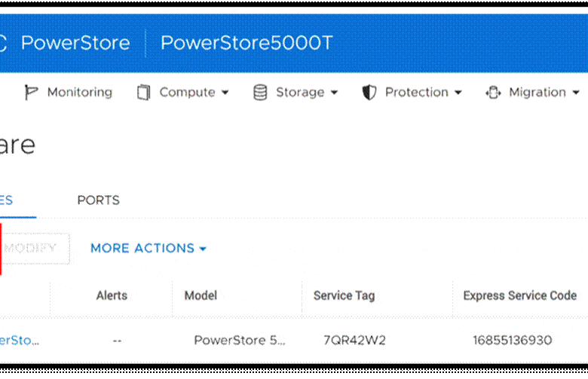Viewport: 588px width, 379px height.
Task: Sort by the Service Tag column
Action: pyautogui.click(x=344, y=296)
